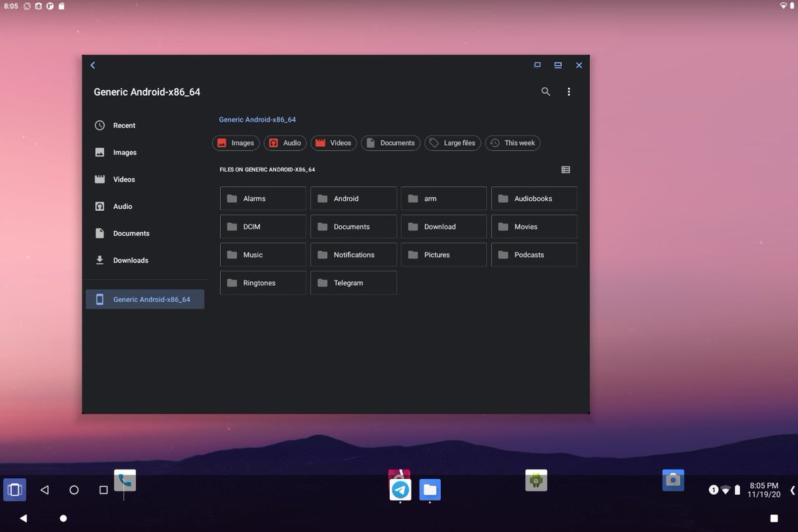798x532 pixels.
Task: Filter by This week chip
Action: (x=513, y=143)
